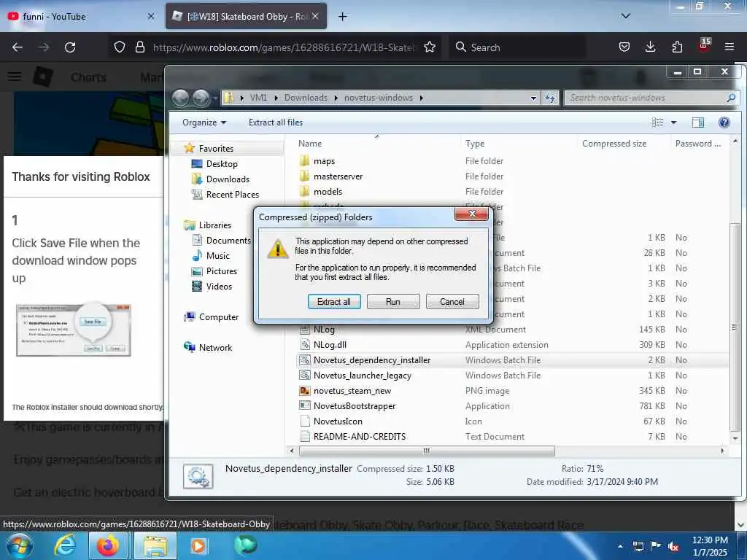Launch Internet Explorer from taskbar
747x560 pixels.
coord(64,546)
